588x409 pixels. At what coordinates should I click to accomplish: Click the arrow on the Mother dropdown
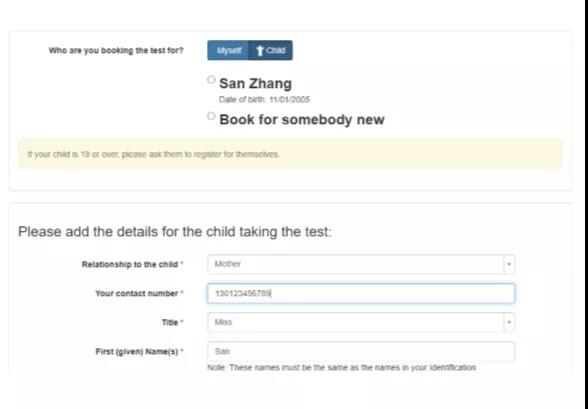(509, 264)
